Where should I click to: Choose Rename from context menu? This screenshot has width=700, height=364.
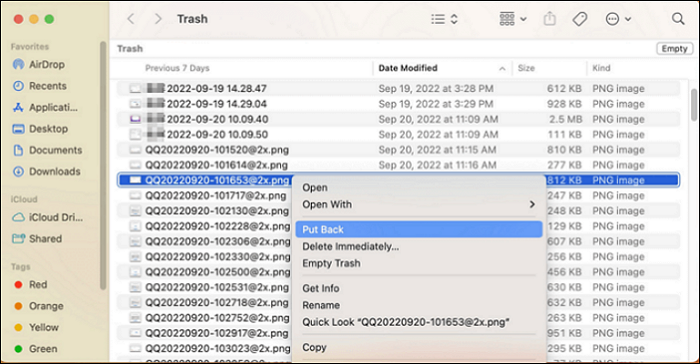point(419,305)
